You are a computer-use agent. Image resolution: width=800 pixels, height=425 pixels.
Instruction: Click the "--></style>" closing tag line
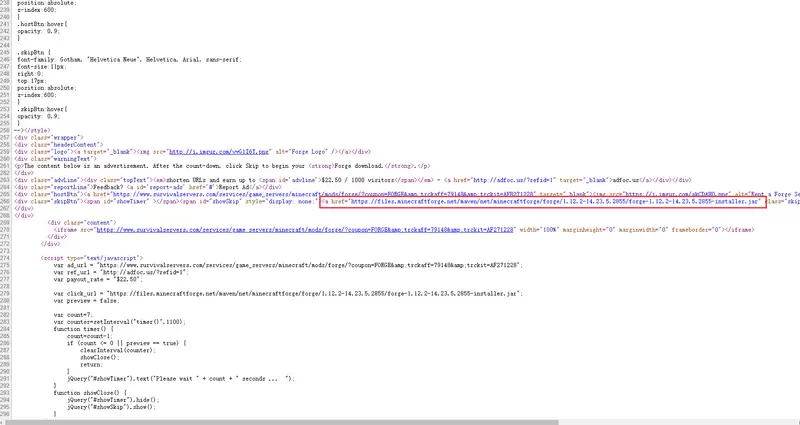pyautogui.click(x=33, y=131)
